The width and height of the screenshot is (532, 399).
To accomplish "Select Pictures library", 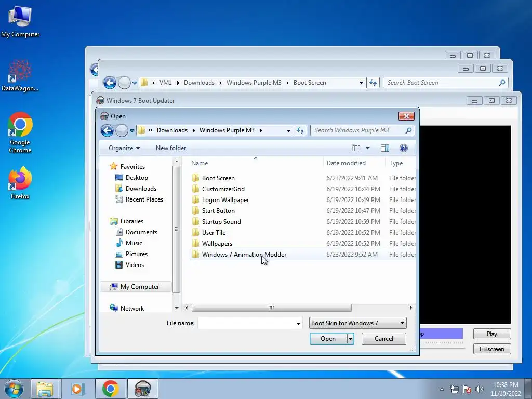I will click(137, 254).
